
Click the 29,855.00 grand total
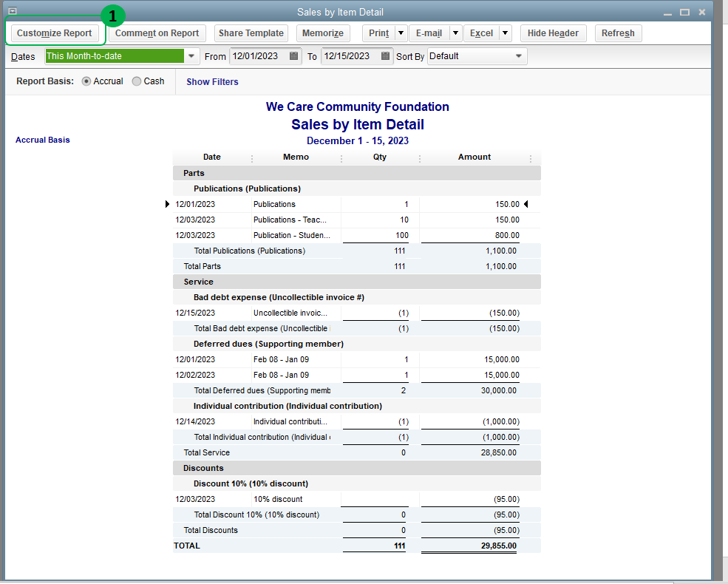499,546
